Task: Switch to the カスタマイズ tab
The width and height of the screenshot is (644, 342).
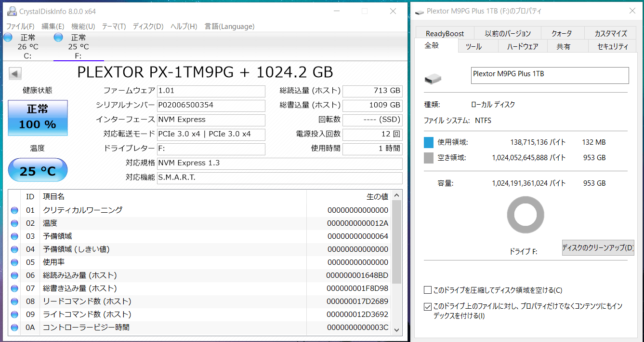Action: [611, 33]
